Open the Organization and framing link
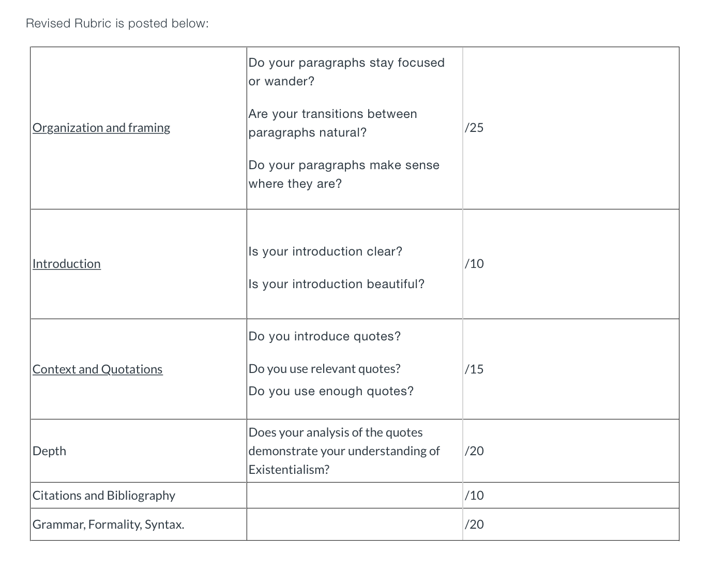 (101, 128)
